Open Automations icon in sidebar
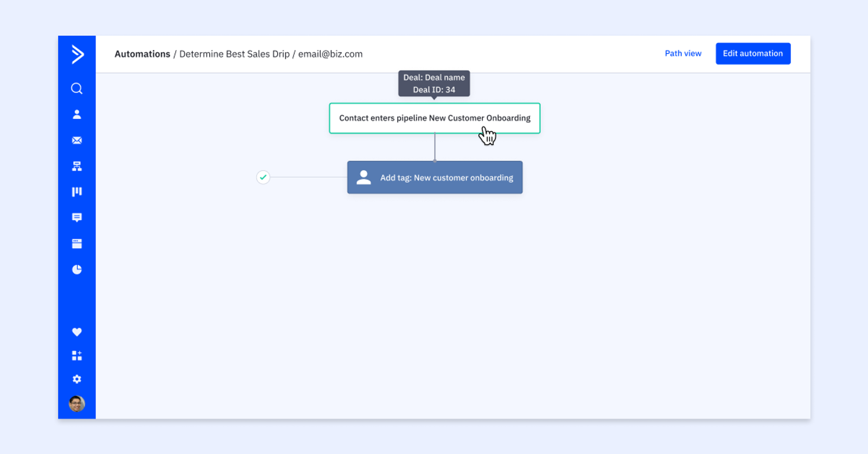The width and height of the screenshot is (868, 454). tap(77, 167)
